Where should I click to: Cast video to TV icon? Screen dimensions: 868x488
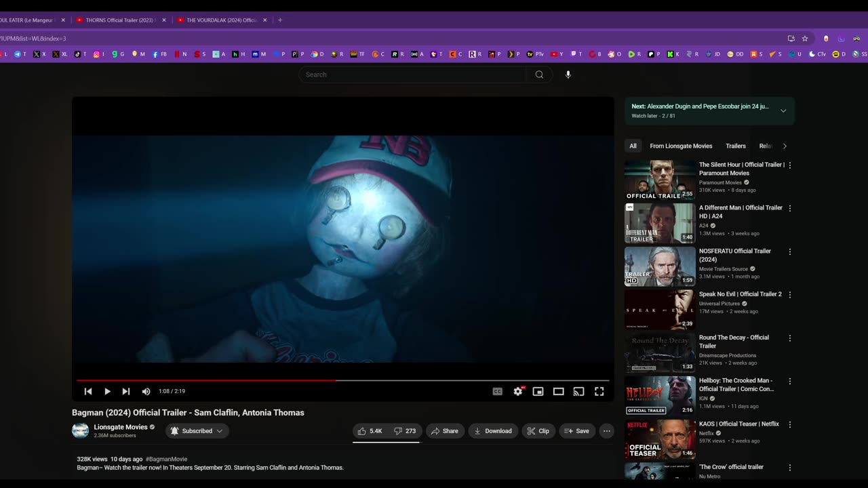click(578, 391)
